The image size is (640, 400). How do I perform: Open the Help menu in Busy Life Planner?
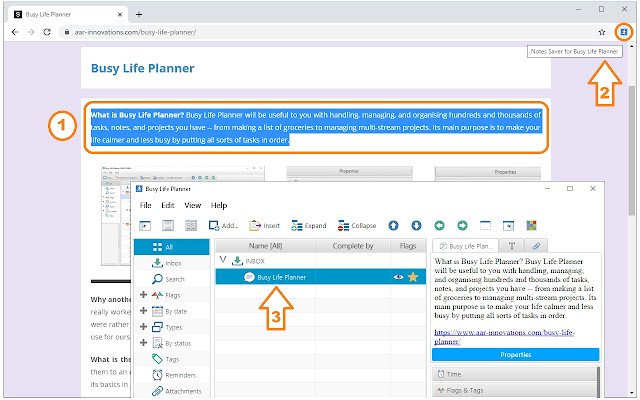click(219, 205)
